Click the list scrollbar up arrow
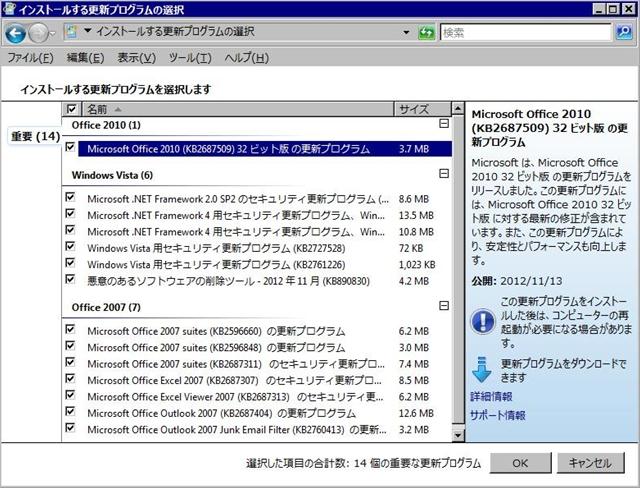Screen dimensions: 640x488 tap(458, 109)
